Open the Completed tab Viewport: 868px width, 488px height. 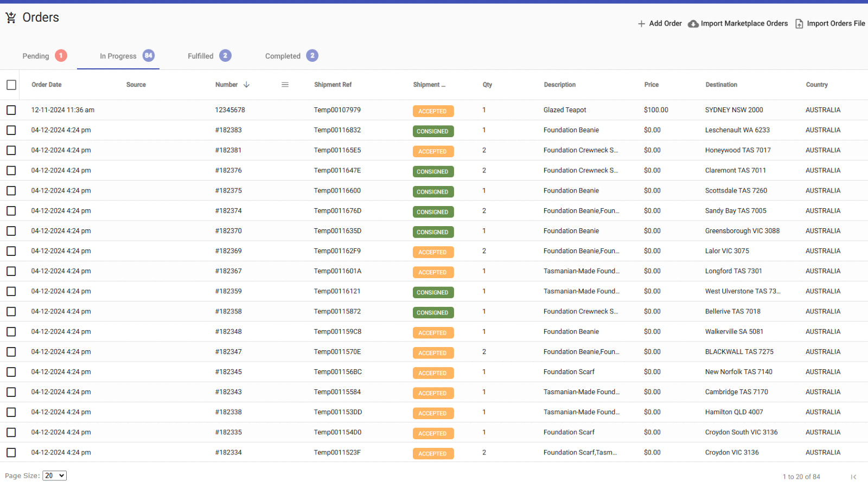(x=283, y=56)
